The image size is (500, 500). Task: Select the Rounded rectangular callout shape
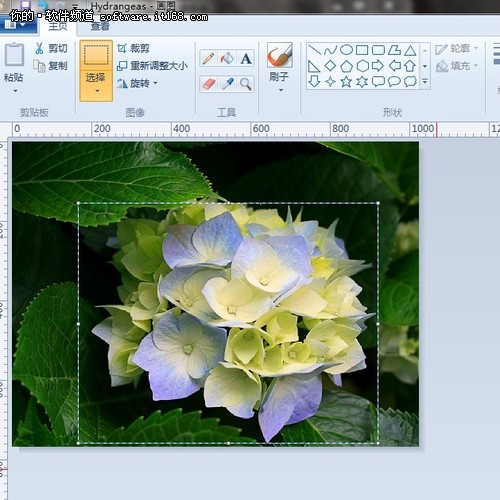[x=378, y=82]
